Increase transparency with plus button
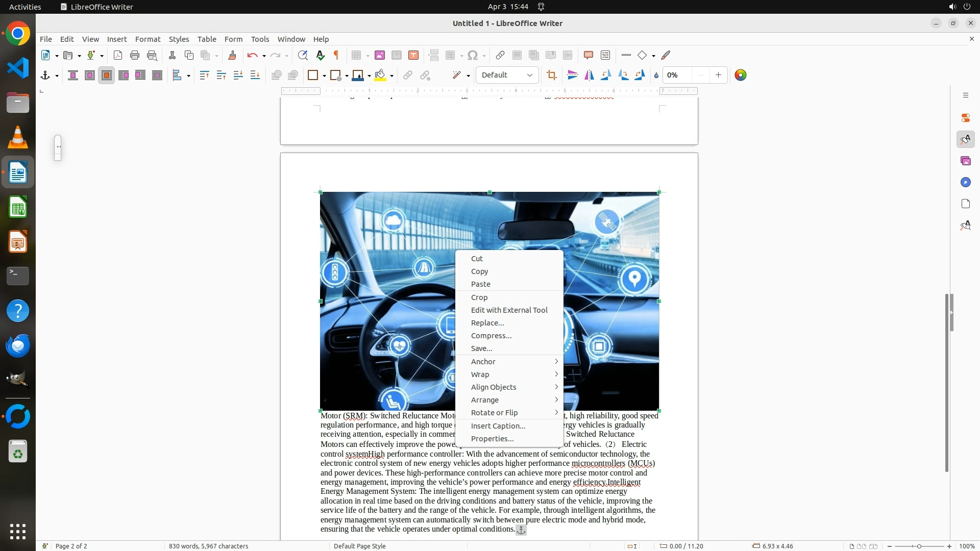 [718, 76]
